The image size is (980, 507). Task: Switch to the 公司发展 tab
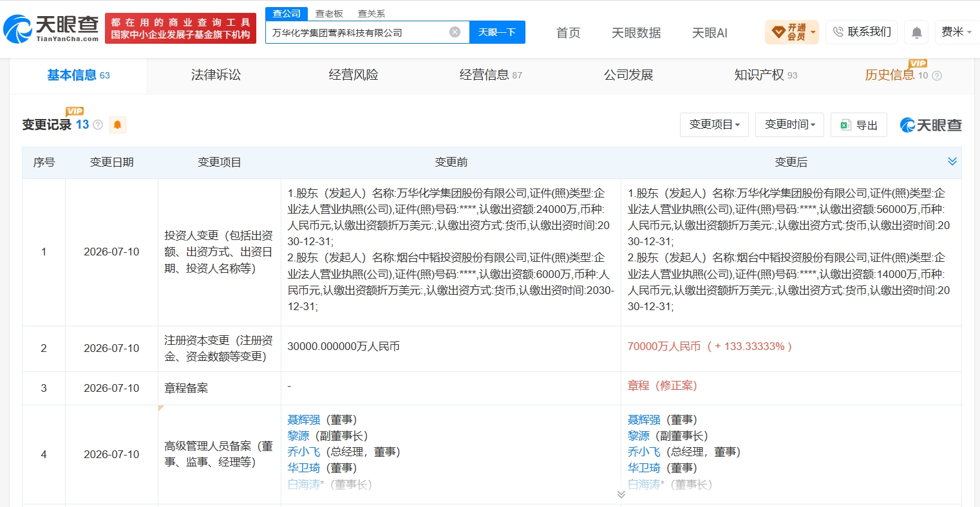click(628, 75)
